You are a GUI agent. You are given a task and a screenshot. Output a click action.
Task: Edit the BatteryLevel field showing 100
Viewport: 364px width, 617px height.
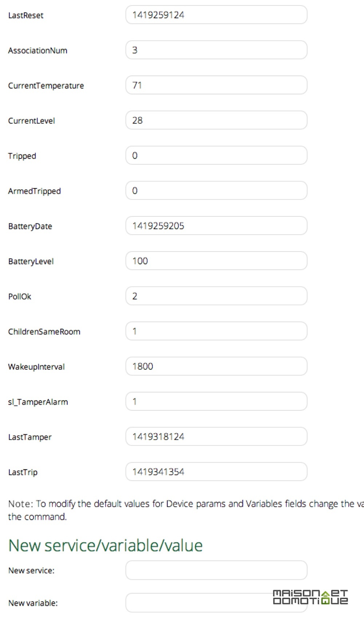[x=216, y=261]
